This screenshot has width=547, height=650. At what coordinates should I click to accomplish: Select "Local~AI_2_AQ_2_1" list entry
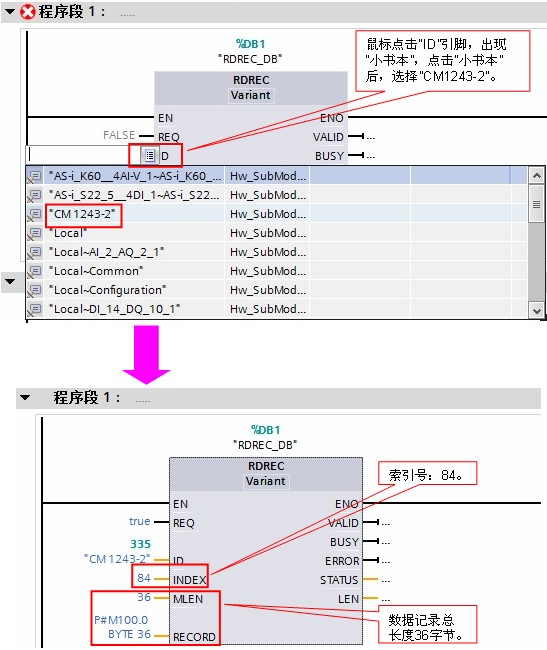point(106,252)
